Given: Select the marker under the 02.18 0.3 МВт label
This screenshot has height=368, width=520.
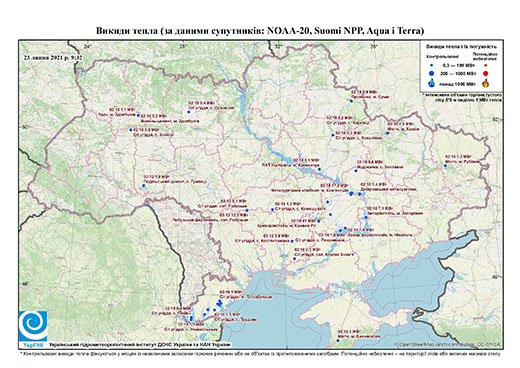Looking at the screenshot, I should 294,259.
